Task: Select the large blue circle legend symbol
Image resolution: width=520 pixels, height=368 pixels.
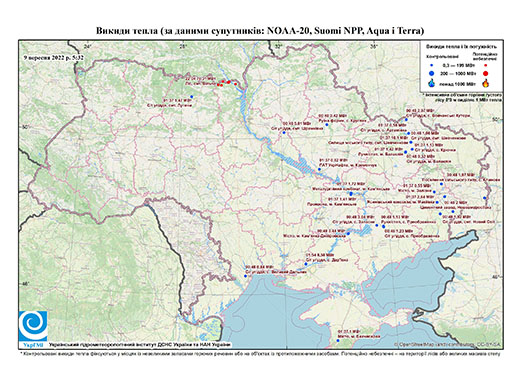Action: tap(432, 73)
